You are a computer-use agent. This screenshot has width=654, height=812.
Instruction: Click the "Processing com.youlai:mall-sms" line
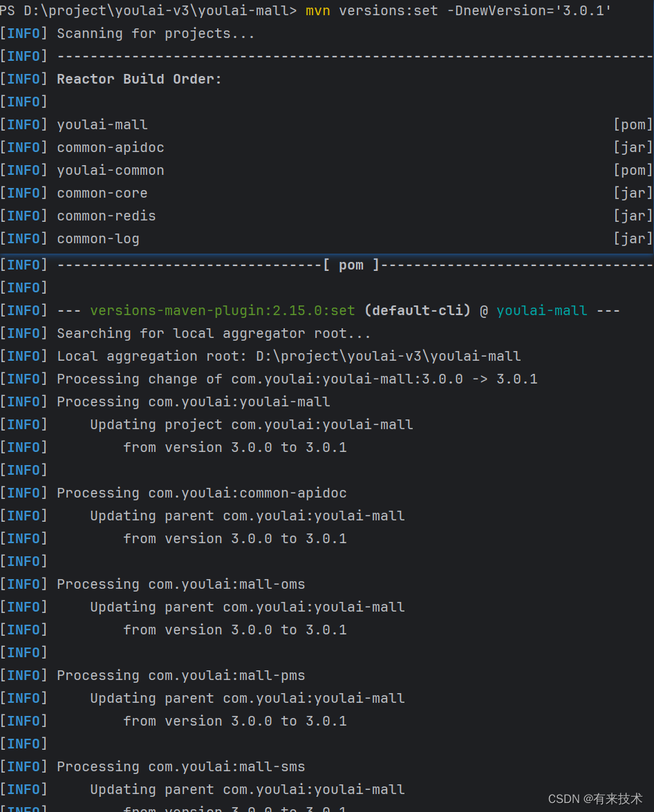pyautogui.click(x=181, y=766)
